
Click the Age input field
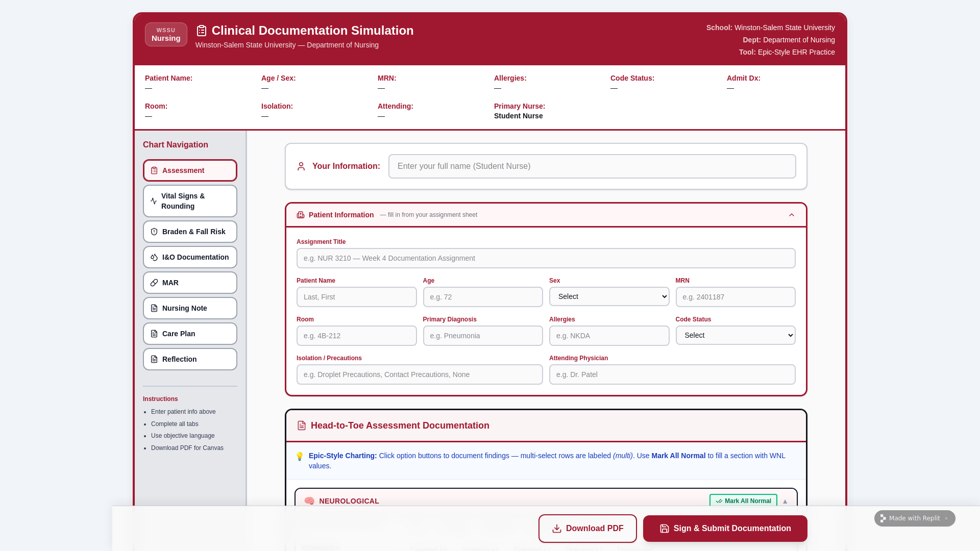(x=483, y=297)
